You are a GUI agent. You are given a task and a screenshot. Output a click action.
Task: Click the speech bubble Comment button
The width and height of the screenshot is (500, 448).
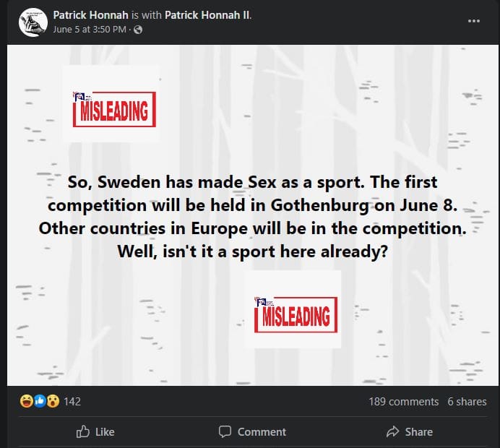[x=252, y=431]
